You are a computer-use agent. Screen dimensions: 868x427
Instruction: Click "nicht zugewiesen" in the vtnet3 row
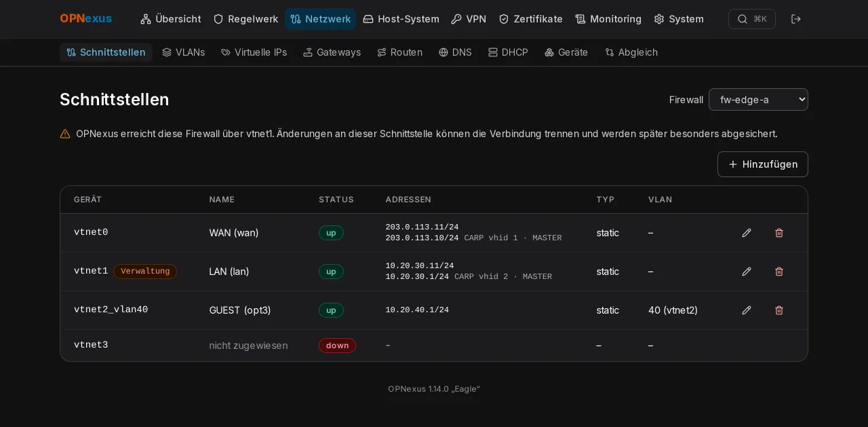click(248, 346)
